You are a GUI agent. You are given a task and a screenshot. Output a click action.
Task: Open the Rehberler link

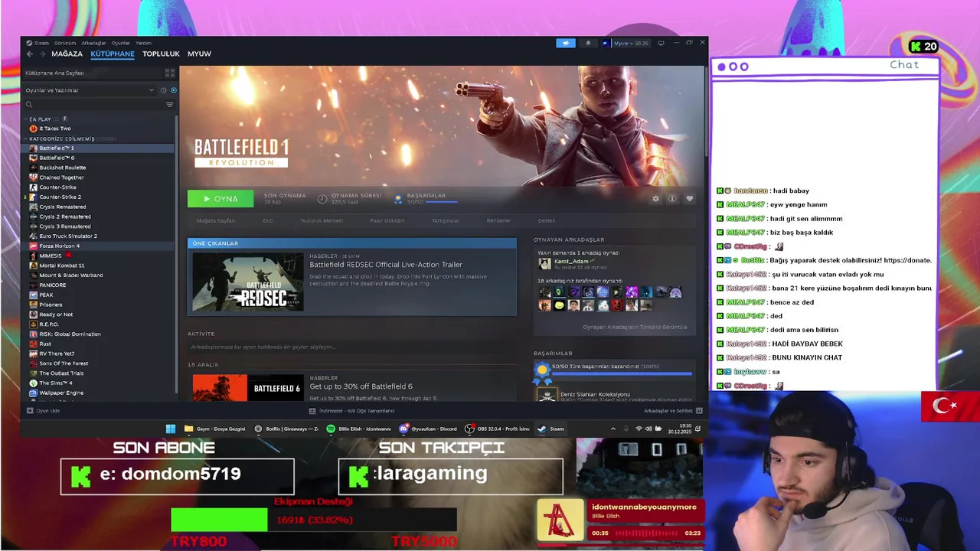498,220
